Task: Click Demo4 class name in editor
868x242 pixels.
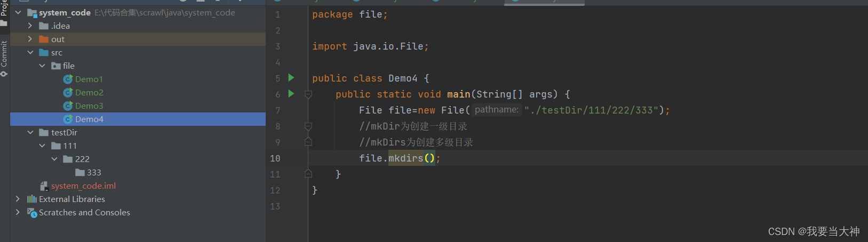Action: [403, 78]
